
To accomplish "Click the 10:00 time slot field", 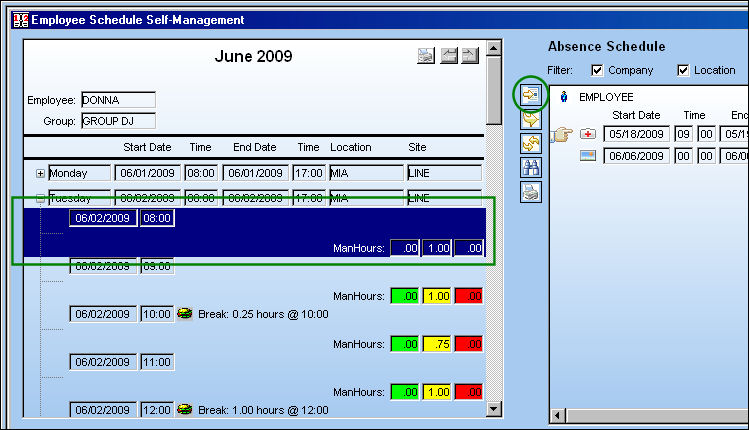I will (157, 314).
